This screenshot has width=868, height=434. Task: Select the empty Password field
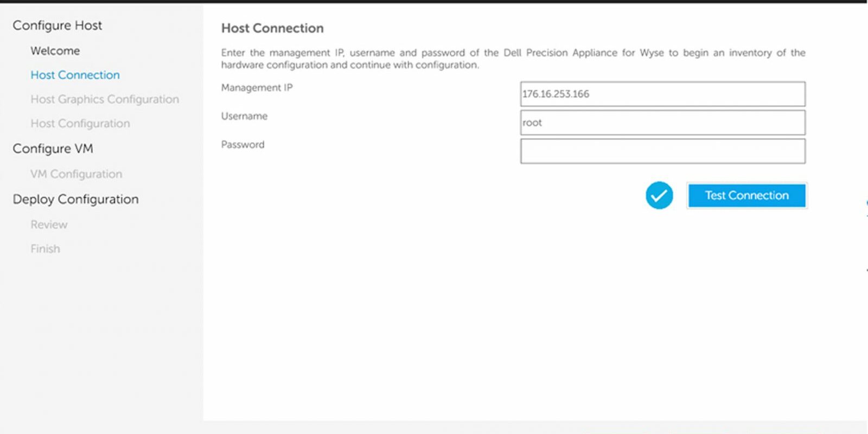pyautogui.click(x=662, y=151)
